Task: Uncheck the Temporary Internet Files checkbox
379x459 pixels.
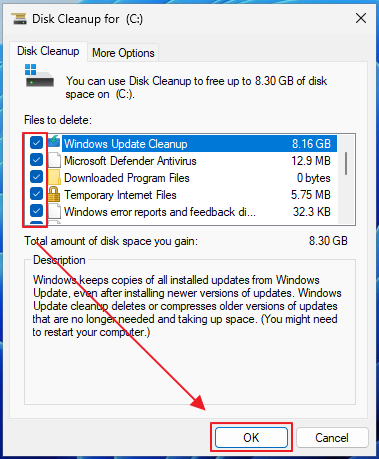Action: point(36,194)
